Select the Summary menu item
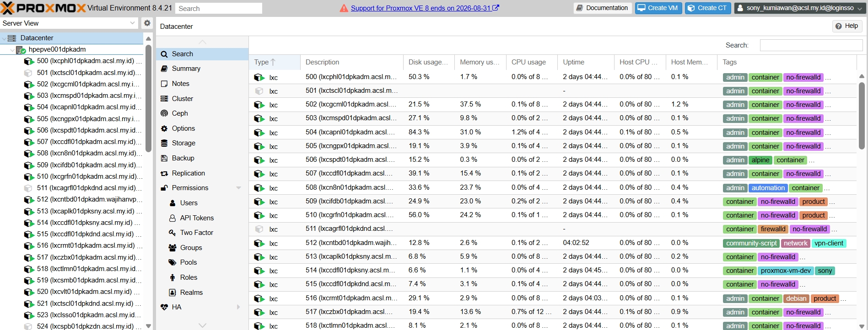The width and height of the screenshot is (868, 330). 202,69
